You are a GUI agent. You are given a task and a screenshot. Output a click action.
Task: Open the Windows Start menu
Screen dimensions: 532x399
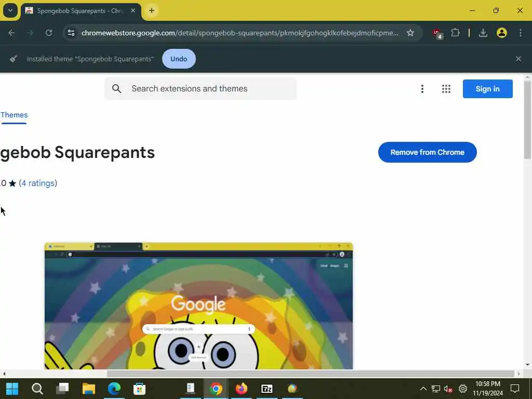[12, 389]
